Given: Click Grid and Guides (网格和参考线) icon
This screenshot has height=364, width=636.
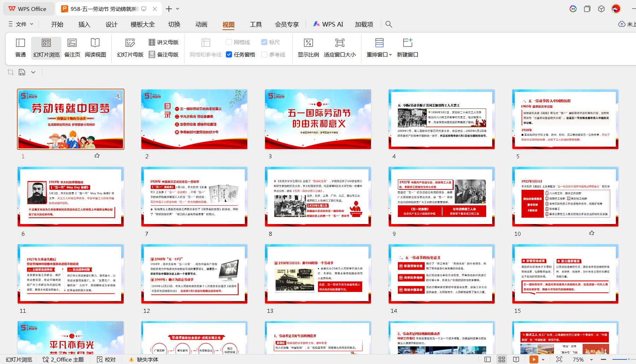Looking at the screenshot, I should (206, 43).
